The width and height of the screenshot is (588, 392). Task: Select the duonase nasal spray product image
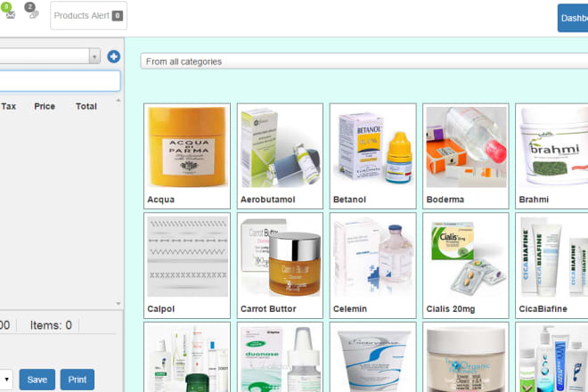coord(280,357)
